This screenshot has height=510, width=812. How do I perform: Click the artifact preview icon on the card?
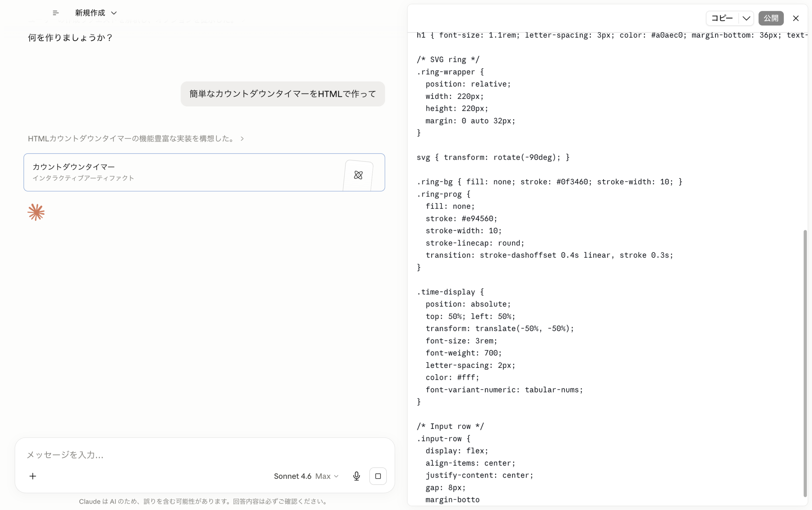358,175
